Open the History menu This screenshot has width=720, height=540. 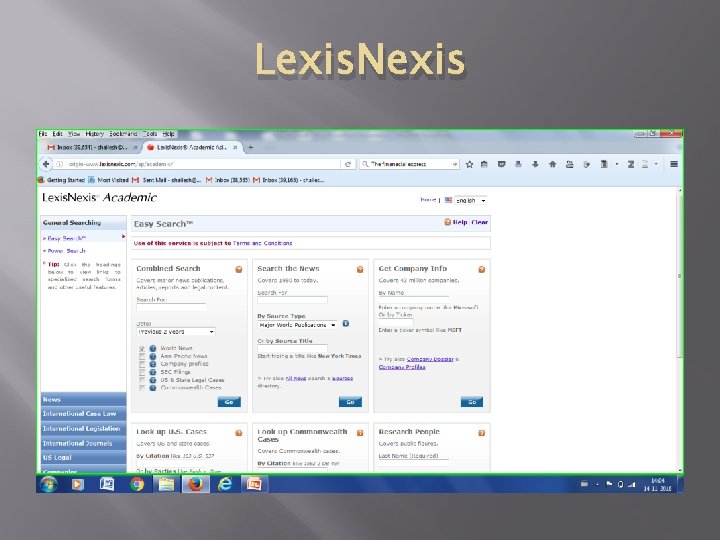95,134
